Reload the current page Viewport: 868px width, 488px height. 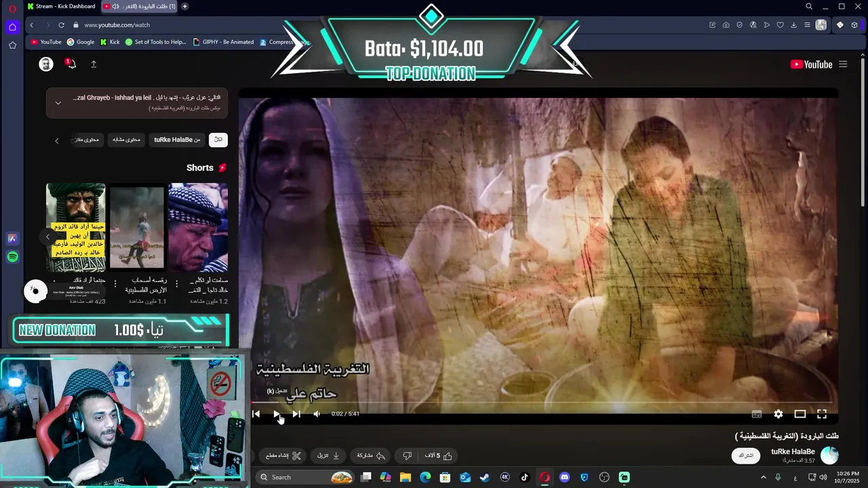pyautogui.click(x=61, y=25)
